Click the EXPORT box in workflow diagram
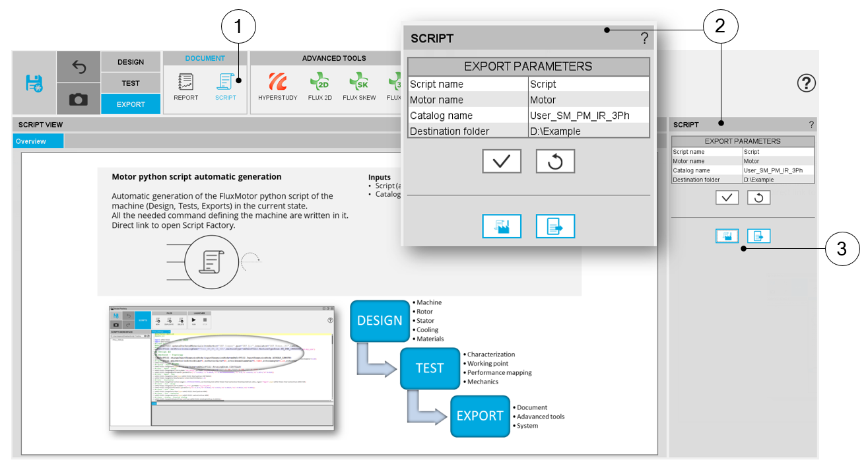 coord(480,416)
